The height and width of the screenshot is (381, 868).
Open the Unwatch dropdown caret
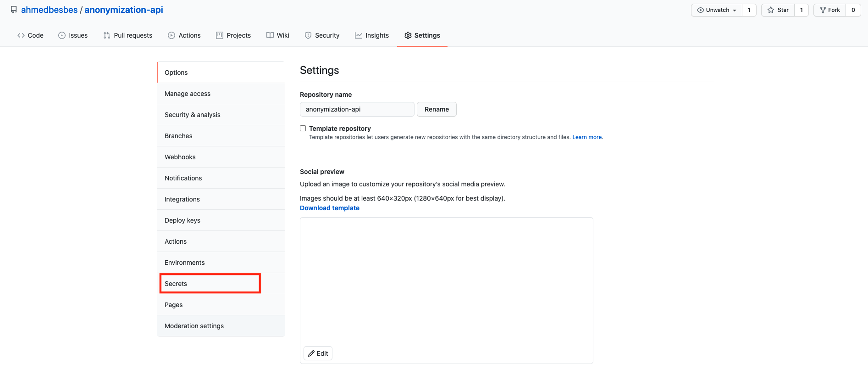tap(735, 11)
